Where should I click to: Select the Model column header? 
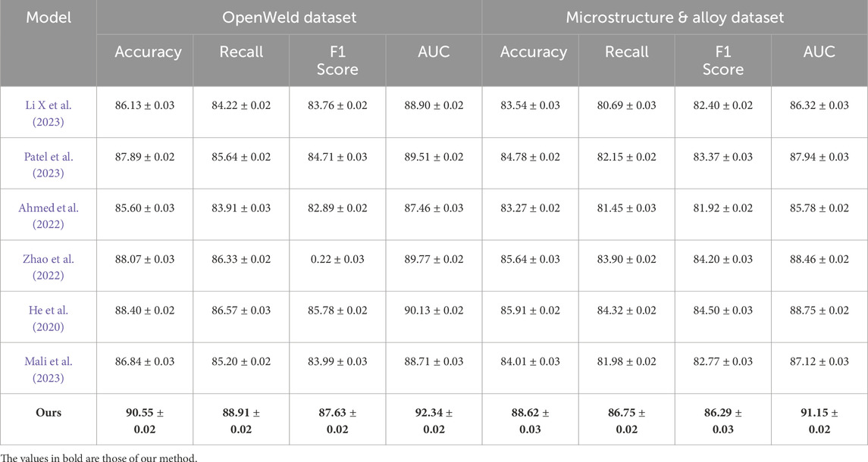click(48, 17)
